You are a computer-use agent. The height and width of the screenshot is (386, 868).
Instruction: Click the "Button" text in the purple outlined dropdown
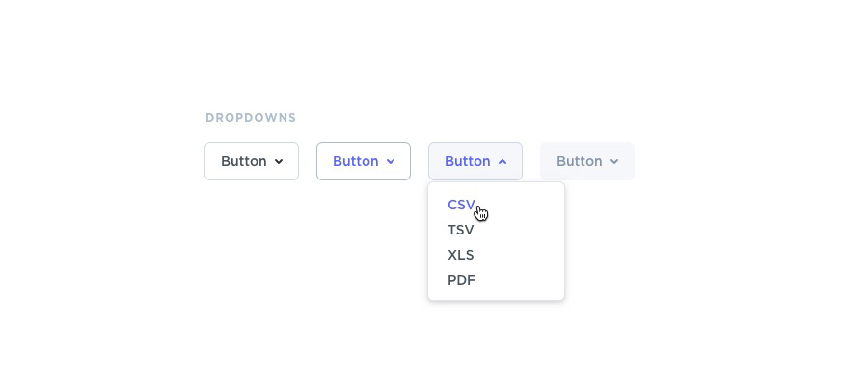pyautogui.click(x=355, y=161)
